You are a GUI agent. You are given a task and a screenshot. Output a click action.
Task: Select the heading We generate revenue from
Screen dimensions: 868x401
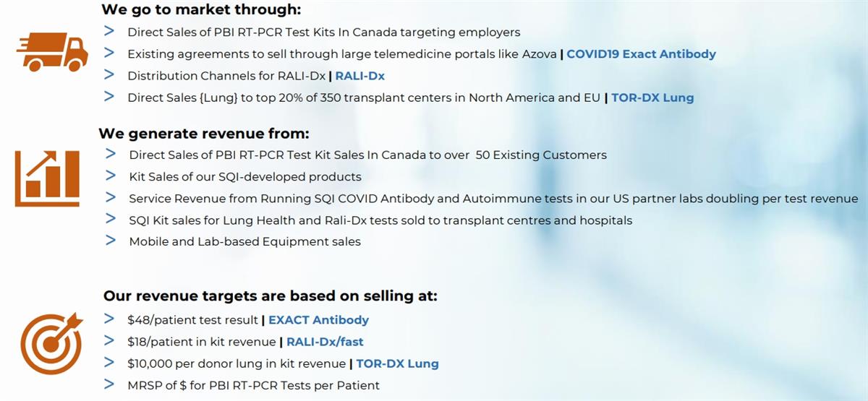pos(204,134)
